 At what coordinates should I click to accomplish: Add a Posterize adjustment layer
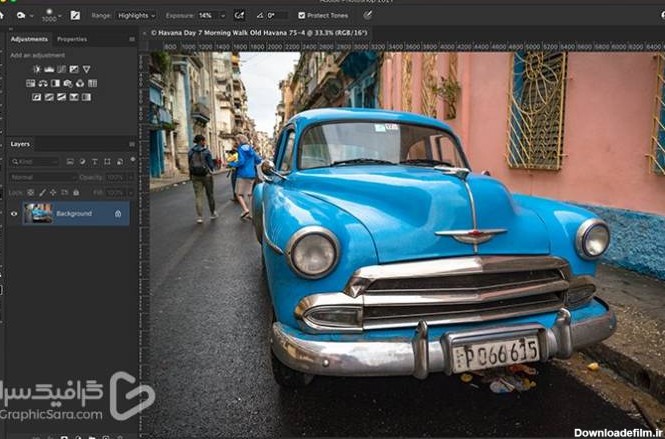point(49,97)
